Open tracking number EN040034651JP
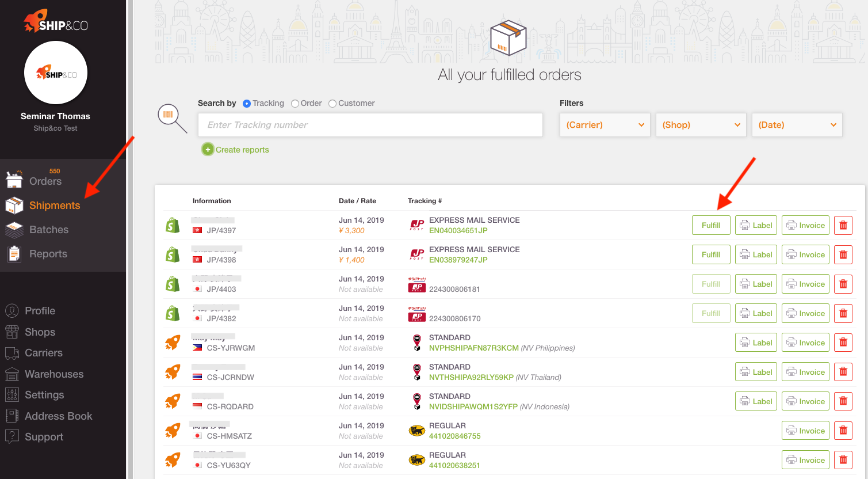The image size is (868, 479). 458,230
